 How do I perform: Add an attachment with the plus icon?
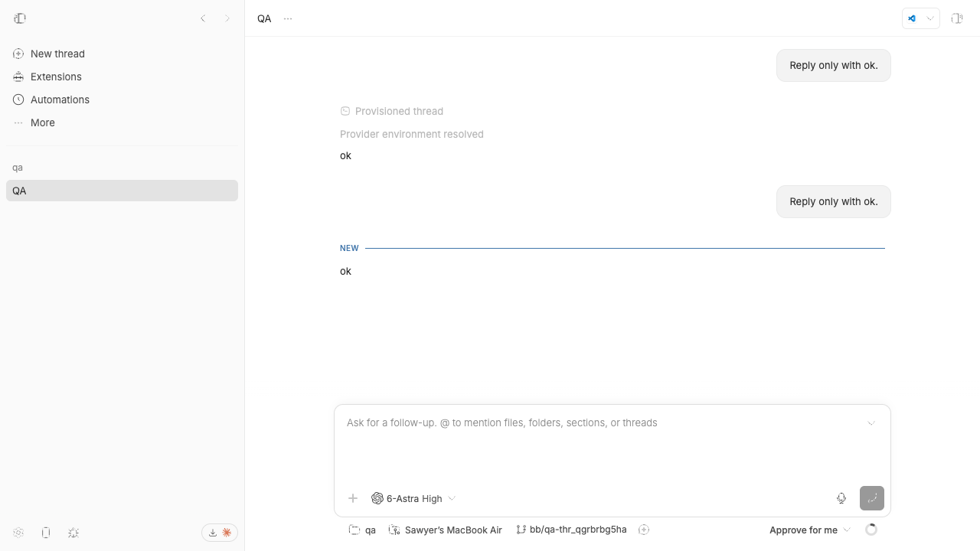point(353,498)
